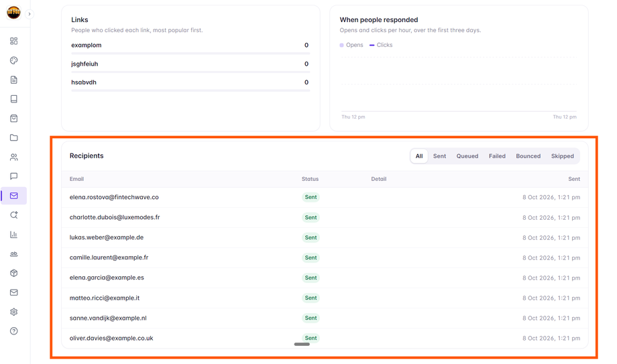The width and height of the screenshot is (617, 364).
Task: Switch to the Failed filter tab
Action: point(497,156)
